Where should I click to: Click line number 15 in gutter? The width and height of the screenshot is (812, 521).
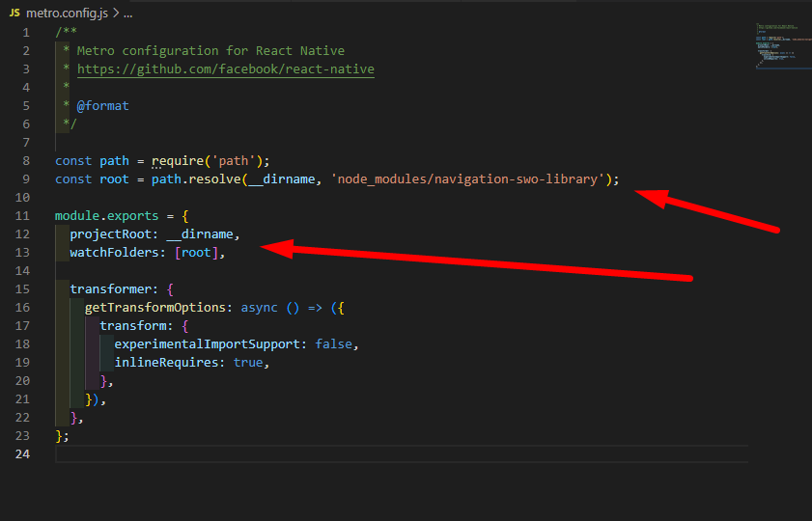(23, 289)
